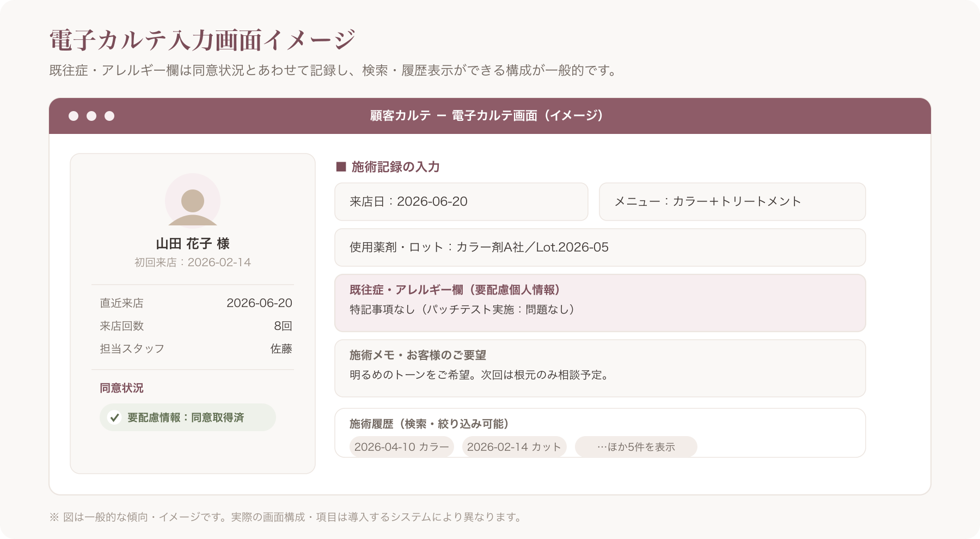980x539 pixels.
Task: Click the 施術履歴(検索・絞り込み可能) label
Action: (x=429, y=424)
